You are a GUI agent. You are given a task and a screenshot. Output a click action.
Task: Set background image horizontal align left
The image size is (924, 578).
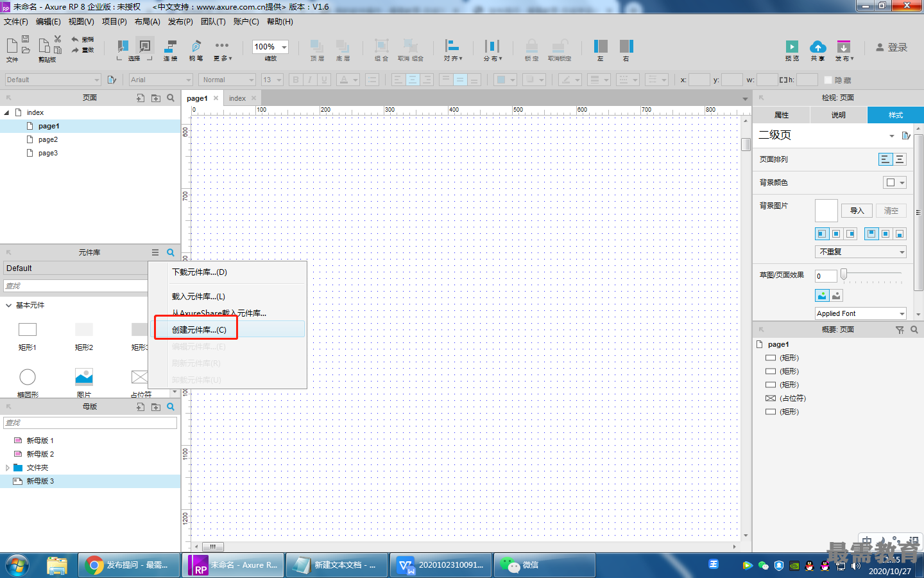coord(822,234)
